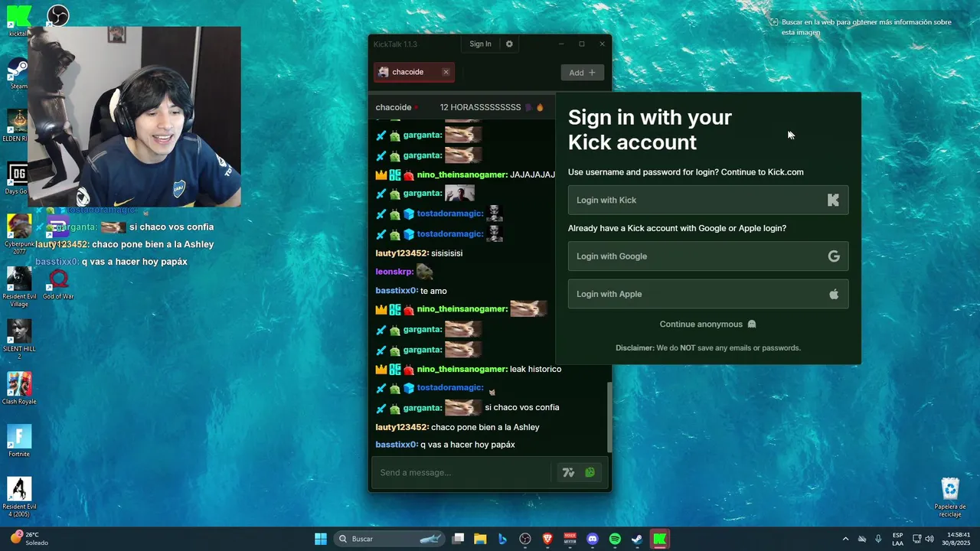Click the Apple logo icon
Image resolution: width=980 pixels, height=551 pixels.
[834, 294]
